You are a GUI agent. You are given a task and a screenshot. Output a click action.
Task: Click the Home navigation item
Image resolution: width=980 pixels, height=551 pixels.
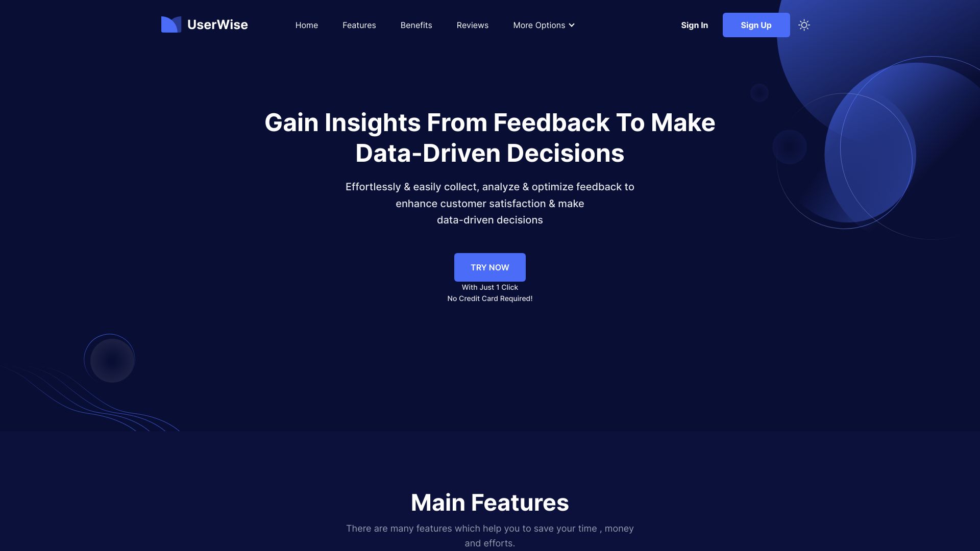[x=306, y=25]
